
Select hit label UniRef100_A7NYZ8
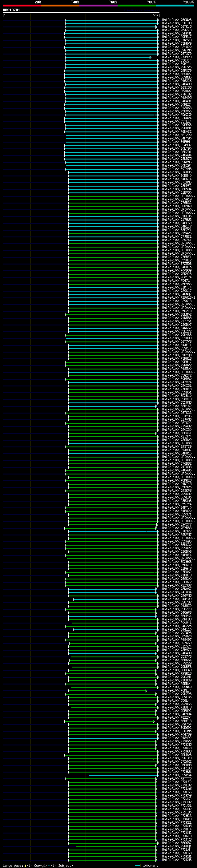pos(177,40)
